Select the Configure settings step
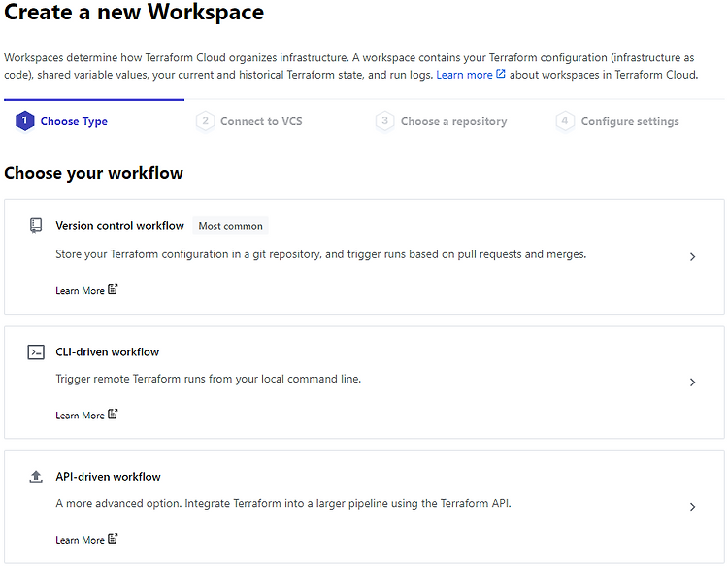The width and height of the screenshot is (728, 566). pos(630,121)
